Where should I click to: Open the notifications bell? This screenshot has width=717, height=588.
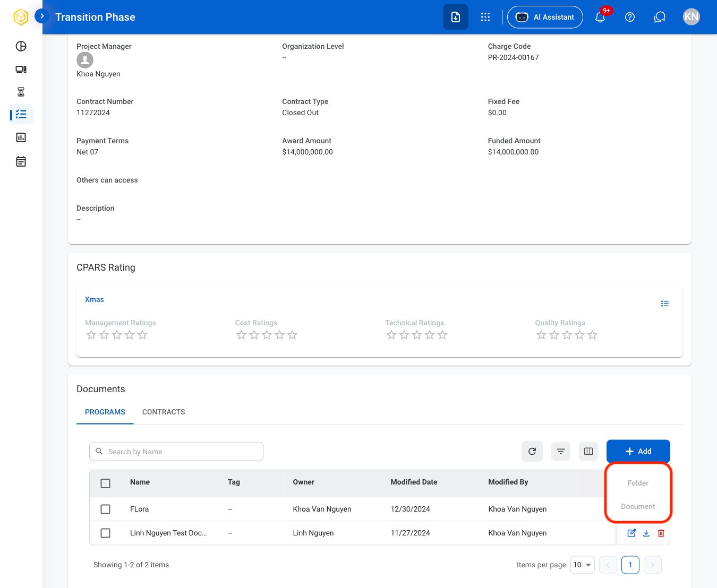[600, 17]
